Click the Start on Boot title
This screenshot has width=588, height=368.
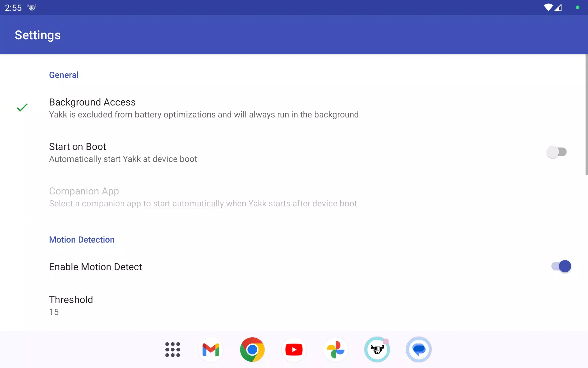pos(77,147)
